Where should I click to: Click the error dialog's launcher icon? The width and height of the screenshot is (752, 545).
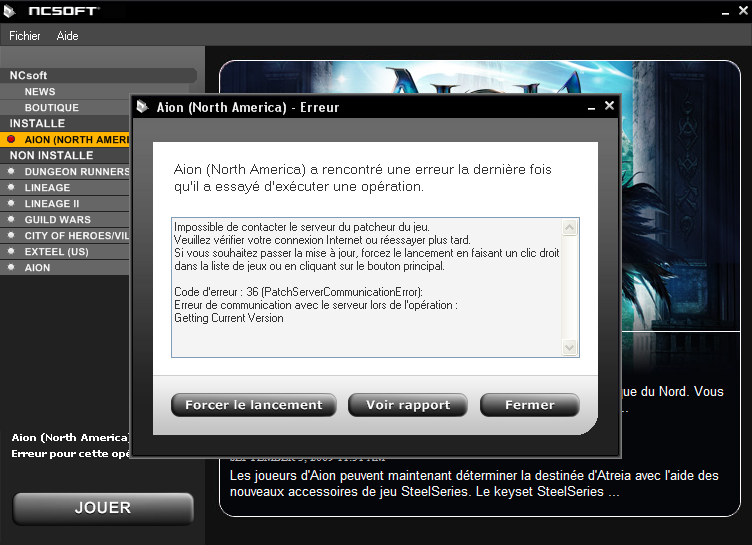tap(142, 107)
